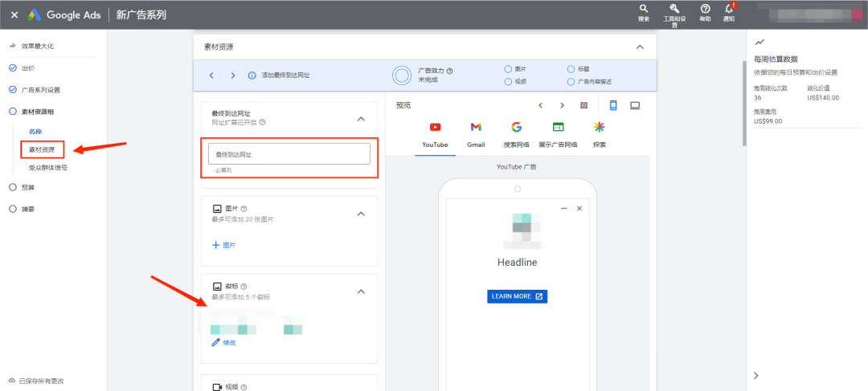The height and width of the screenshot is (391, 868).
Task: Click the US$99.00 weekly cost
Action: tap(768, 121)
